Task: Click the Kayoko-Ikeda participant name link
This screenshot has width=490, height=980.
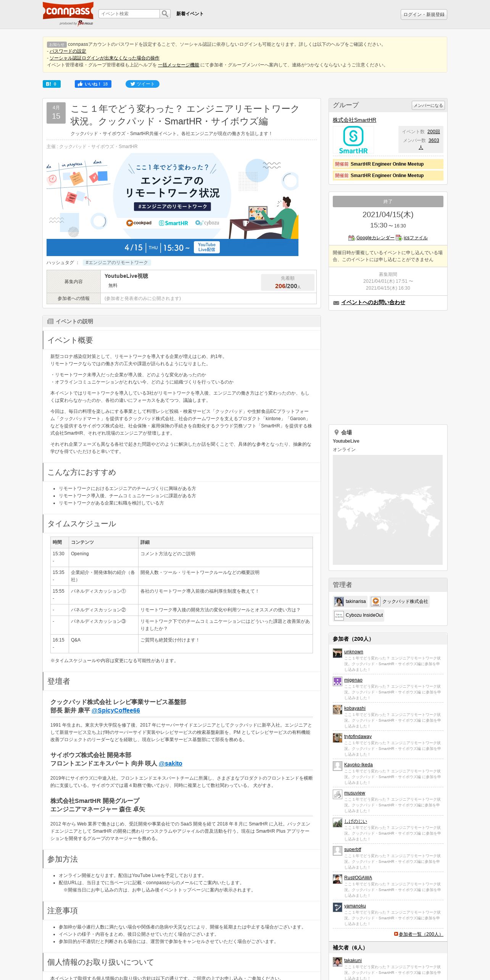Action: pos(358,765)
